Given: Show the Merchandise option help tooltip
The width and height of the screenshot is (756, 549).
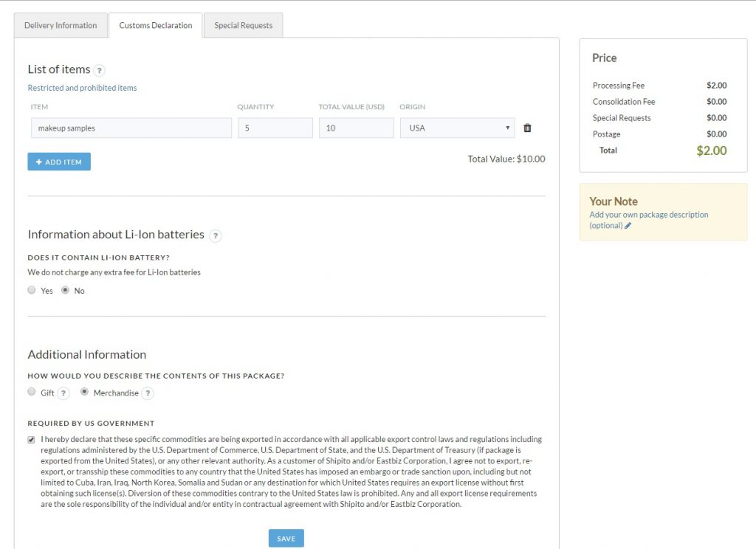Looking at the screenshot, I should (x=148, y=393).
